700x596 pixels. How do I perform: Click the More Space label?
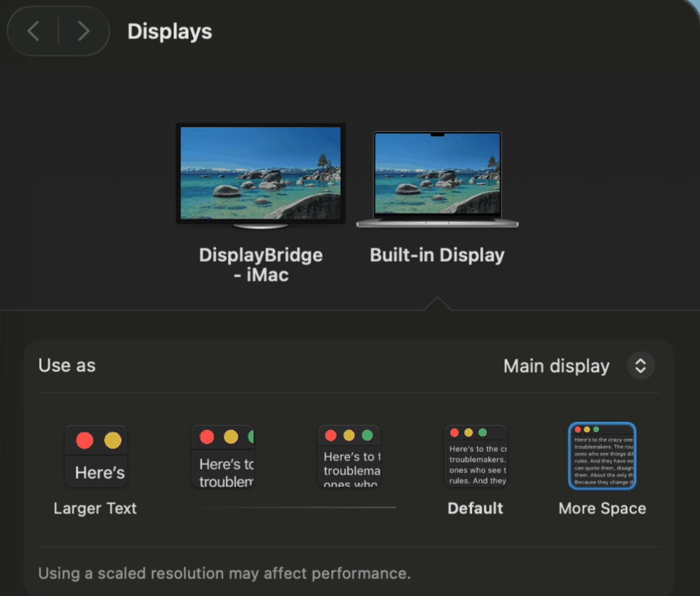tap(602, 509)
